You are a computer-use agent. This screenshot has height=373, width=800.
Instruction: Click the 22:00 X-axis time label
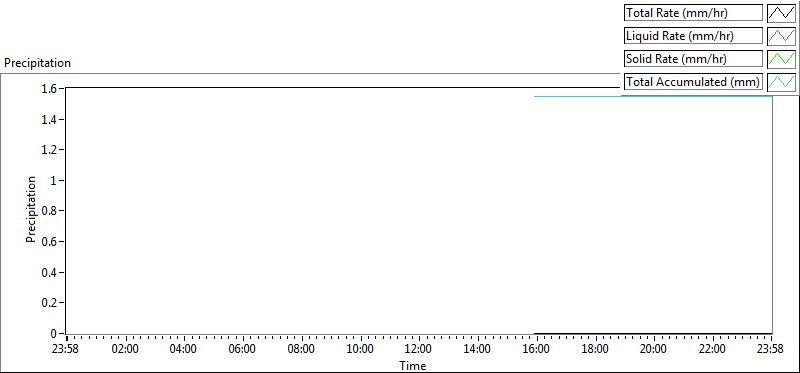(x=712, y=350)
